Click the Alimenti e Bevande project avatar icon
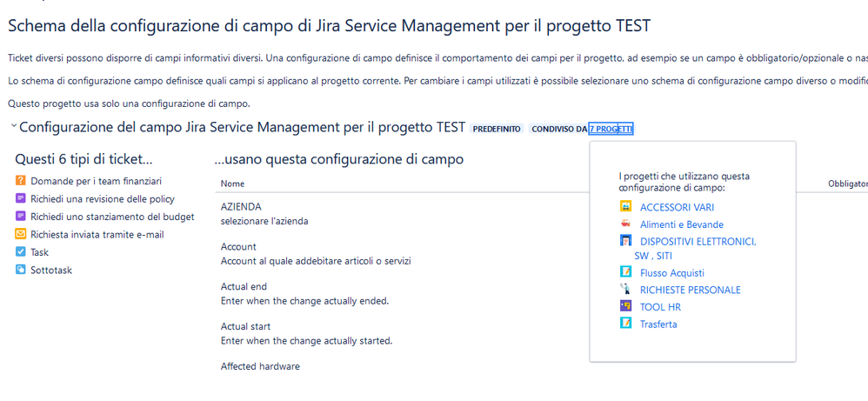Viewport: 868px width, 401px height. (x=625, y=224)
